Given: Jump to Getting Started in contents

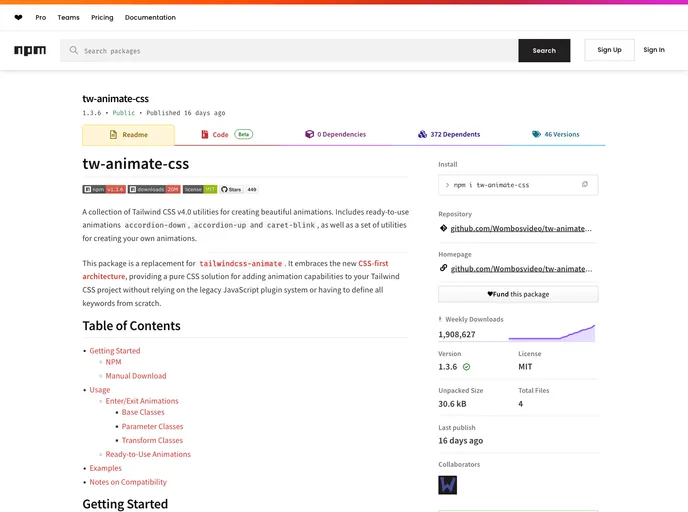Looking at the screenshot, I should (115, 351).
